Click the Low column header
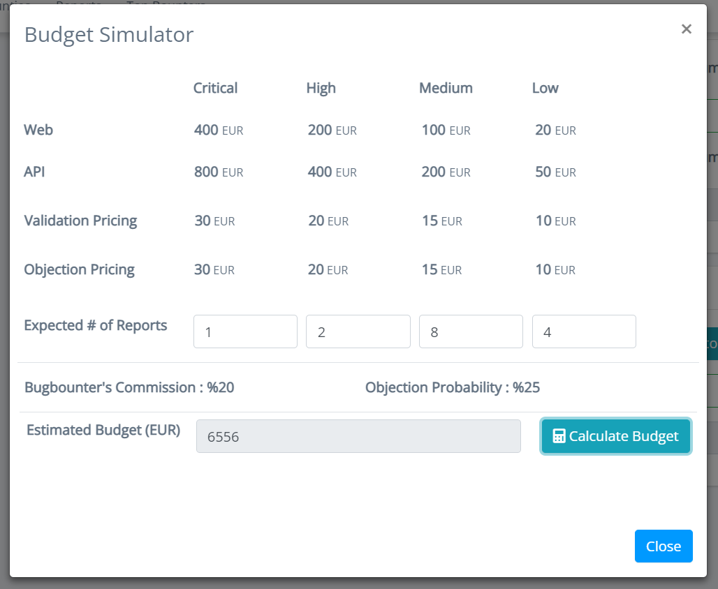 click(x=545, y=88)
